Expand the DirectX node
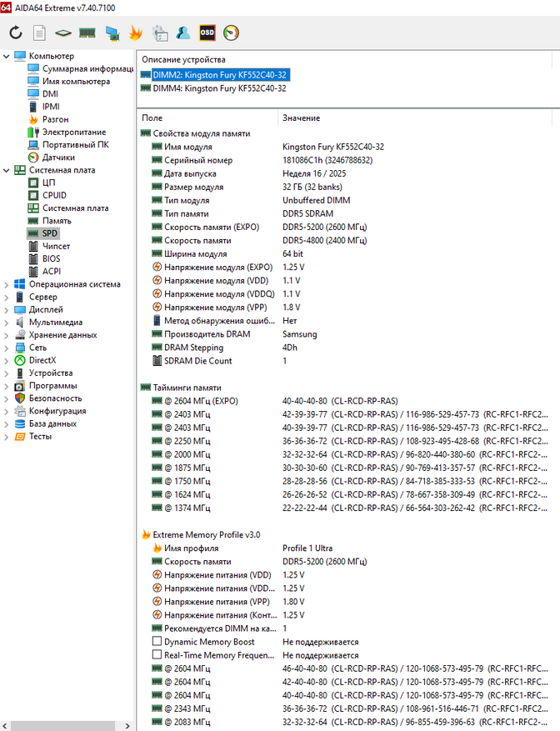This screenshot has width=560, height=731. tap(6, 360)
